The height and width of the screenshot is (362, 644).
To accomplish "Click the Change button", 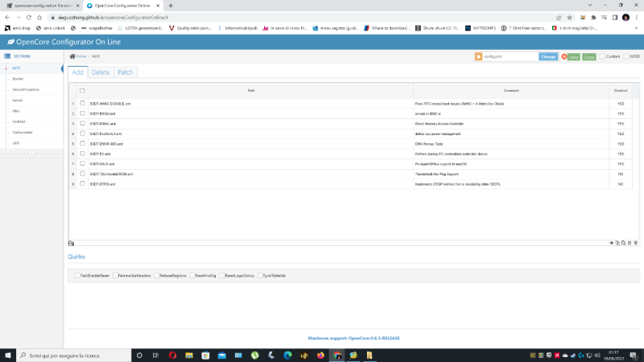I will pyautogui.click(x=548, y=56).
